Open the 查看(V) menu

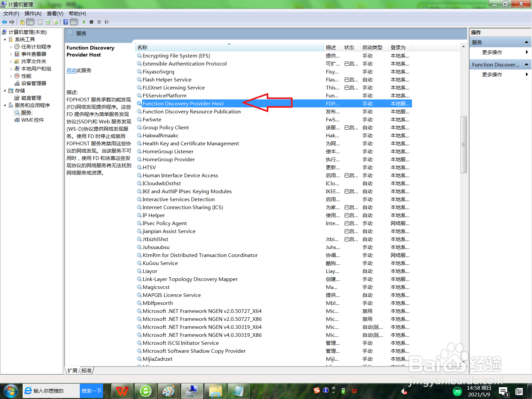click(x=55, y=14)
